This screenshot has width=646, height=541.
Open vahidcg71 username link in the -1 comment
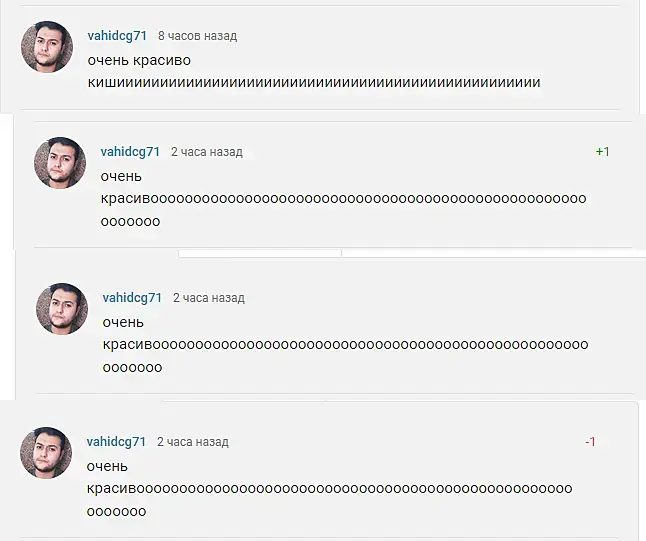[x=116, y=442]
